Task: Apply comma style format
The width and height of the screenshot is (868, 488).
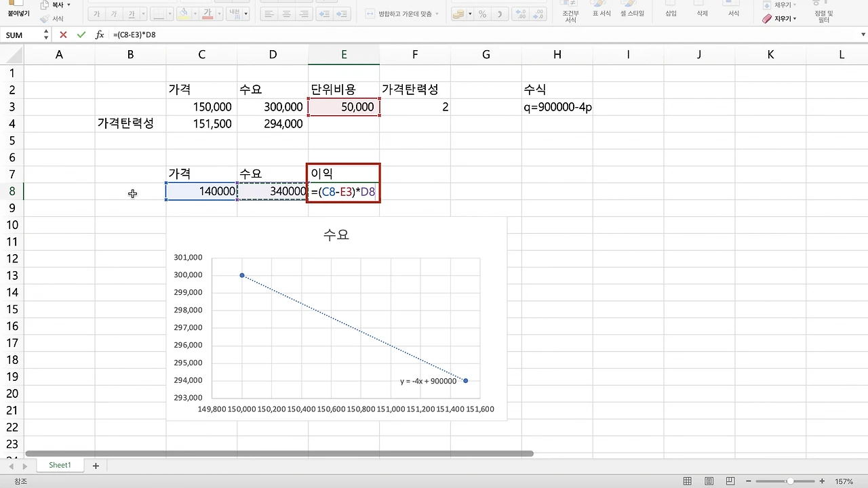Action: click(x=500, y=14)
